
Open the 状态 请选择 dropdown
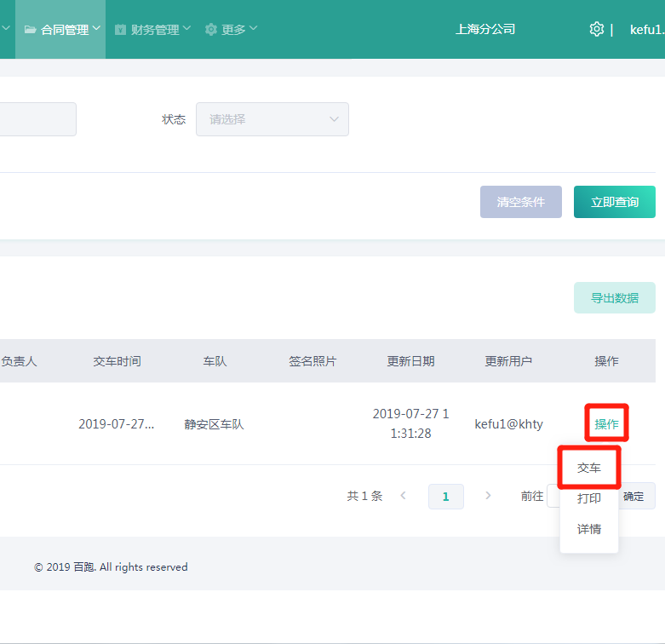pos(272,119)
